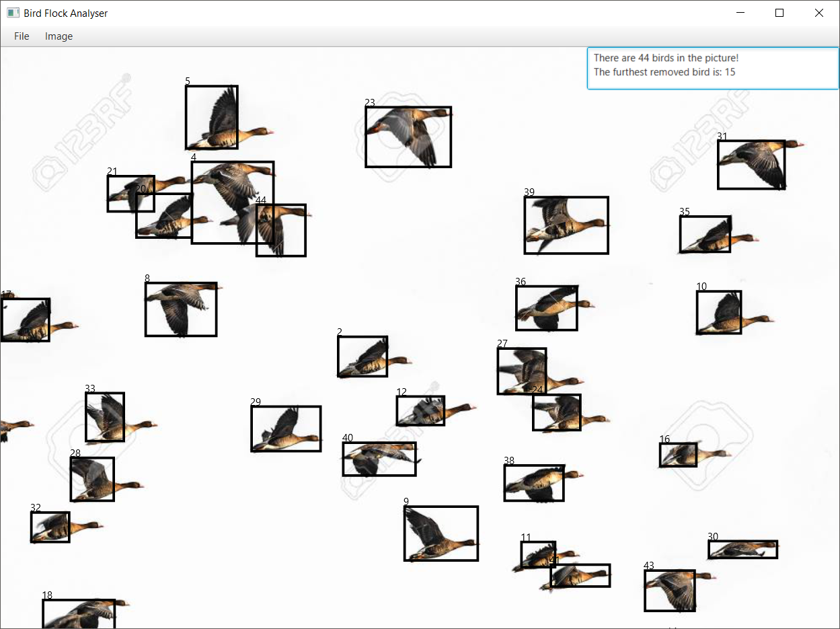Select bird bounding box number 17
The width and height of the screenshot is (840, 629).
(26, 318)
